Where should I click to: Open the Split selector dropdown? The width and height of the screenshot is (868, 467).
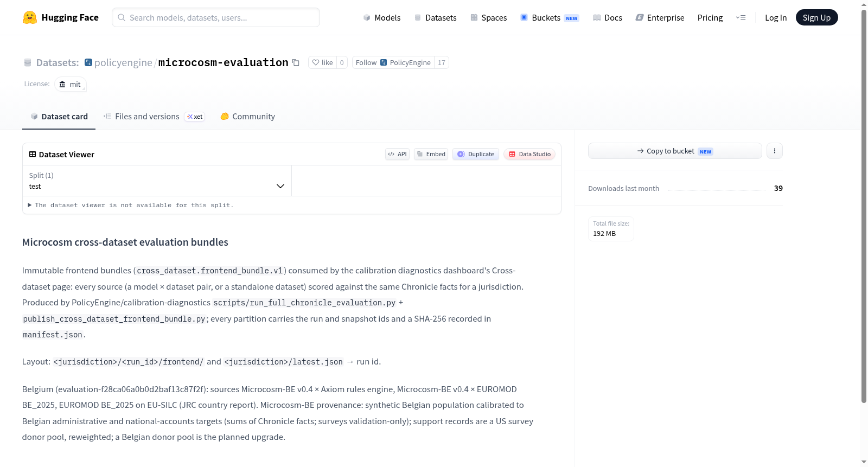click(x=157, y=181)
